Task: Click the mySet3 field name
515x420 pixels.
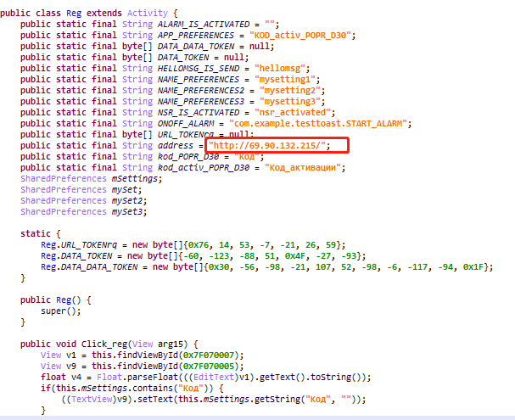Action: [x=127, y=212]
